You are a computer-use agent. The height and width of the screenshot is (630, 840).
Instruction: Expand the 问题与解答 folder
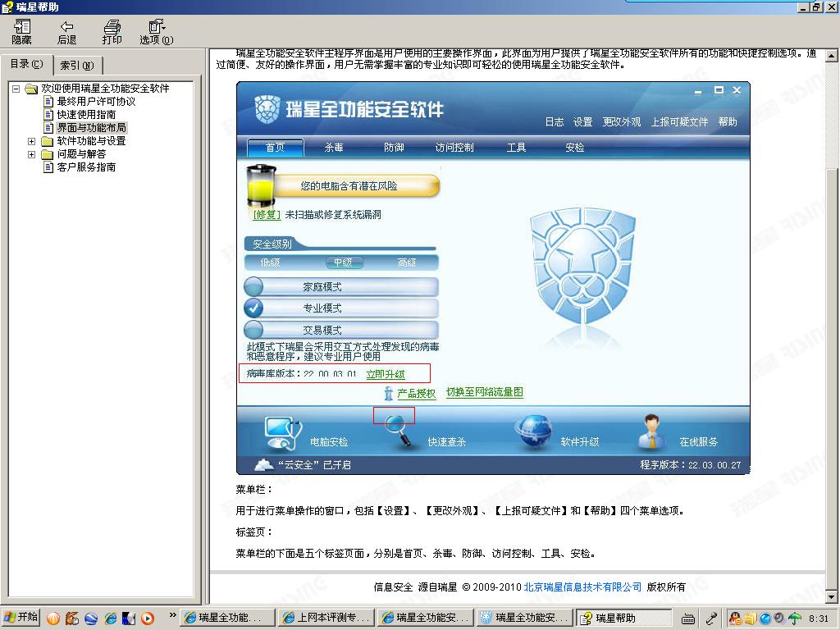(x=31, y=154)
